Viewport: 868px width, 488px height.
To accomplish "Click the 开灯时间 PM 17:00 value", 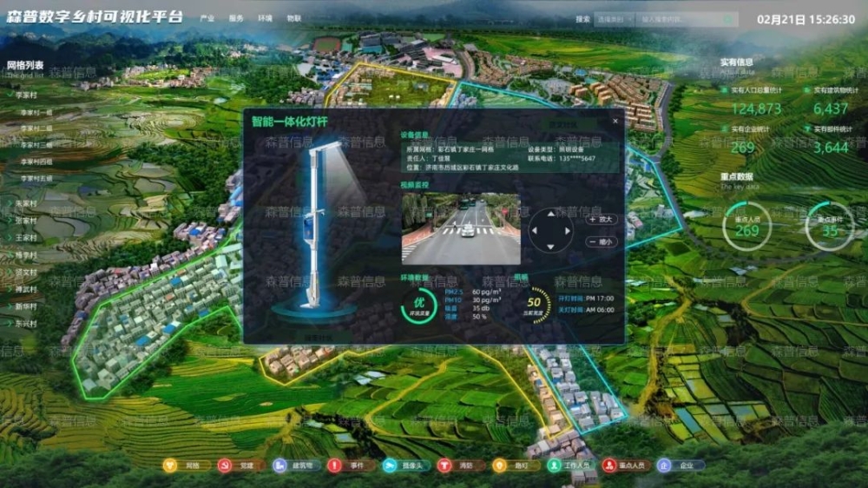I will click(x=600, y=298).
